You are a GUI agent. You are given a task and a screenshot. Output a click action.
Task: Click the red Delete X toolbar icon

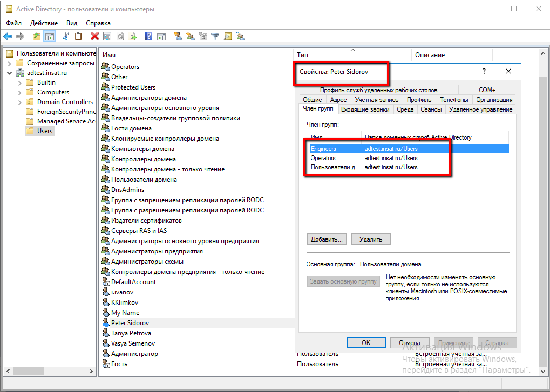[95, 37]
